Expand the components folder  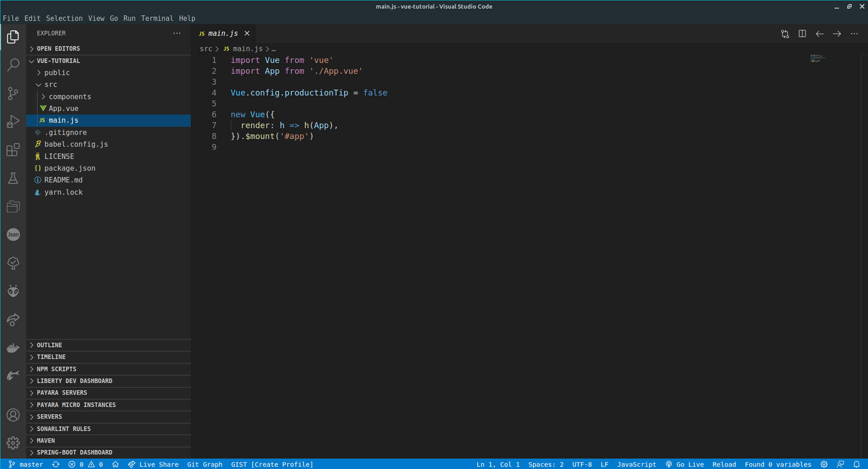point(109,96)
